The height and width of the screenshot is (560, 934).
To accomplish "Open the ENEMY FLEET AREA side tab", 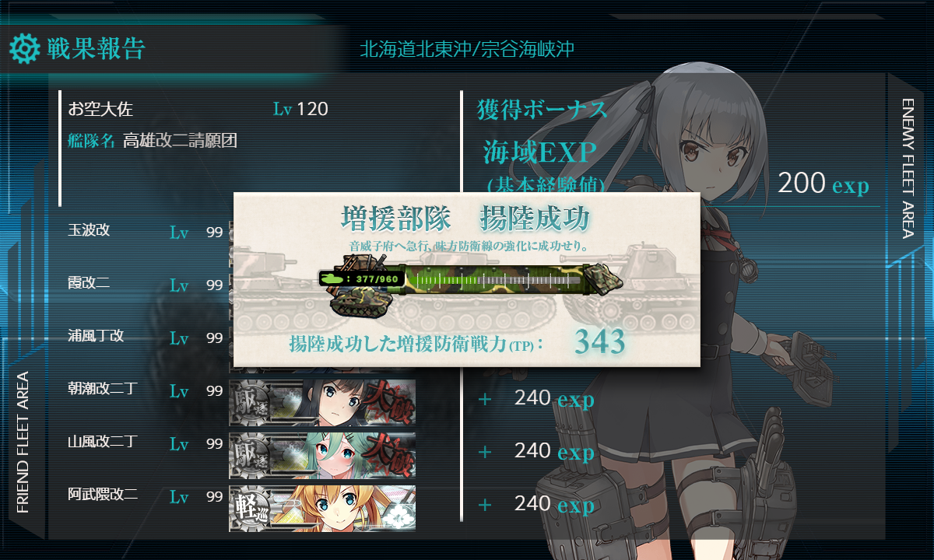I will pos(908,168).
